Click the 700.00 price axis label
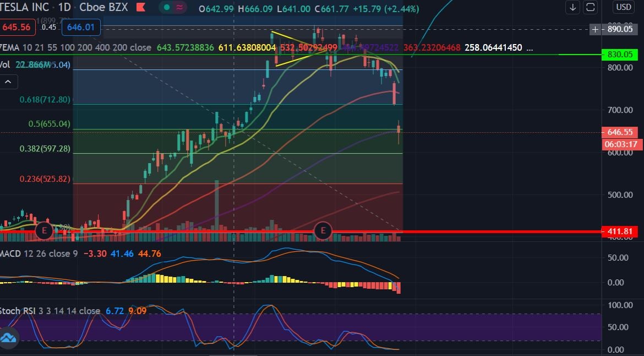The height and width of the screenshot is (356, 644). coord(620,110)
